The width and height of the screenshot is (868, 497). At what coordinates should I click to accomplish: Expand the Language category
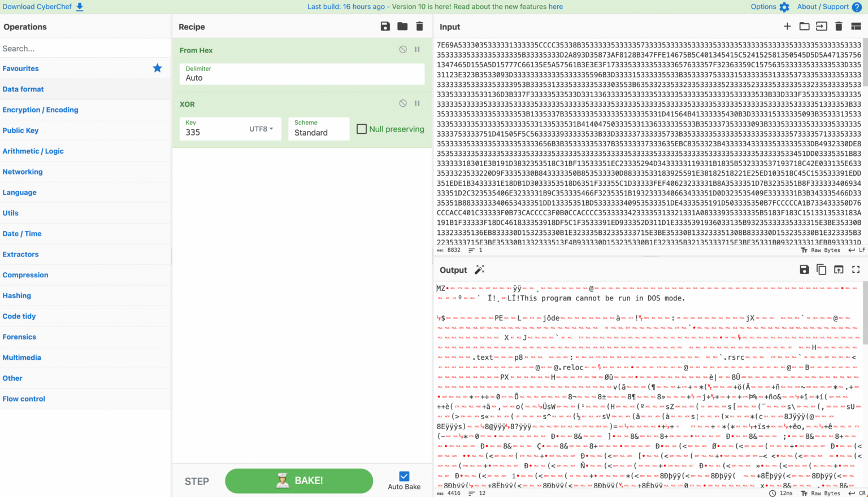[85, 192]
